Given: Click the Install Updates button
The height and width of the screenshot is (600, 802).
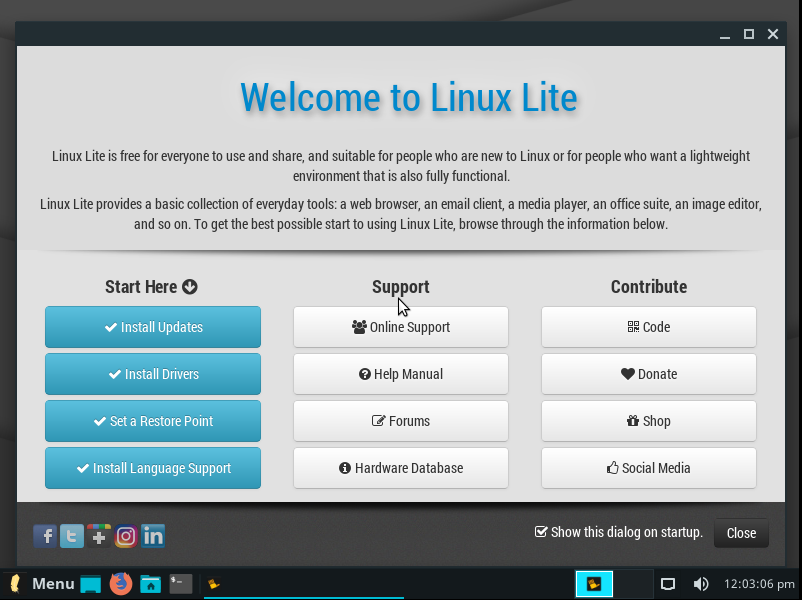Looking at the screenshot, I should [x=153, y=327].
